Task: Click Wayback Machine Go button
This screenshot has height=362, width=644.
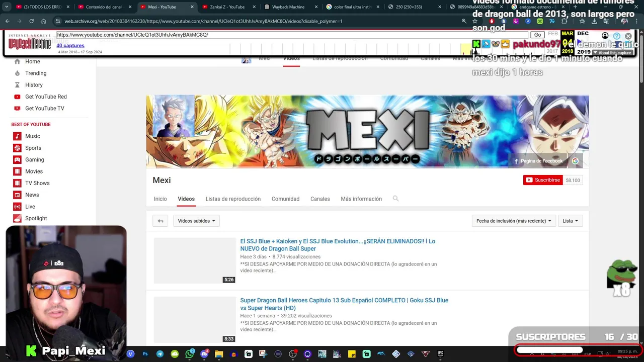Action: (x=537, y=35)
